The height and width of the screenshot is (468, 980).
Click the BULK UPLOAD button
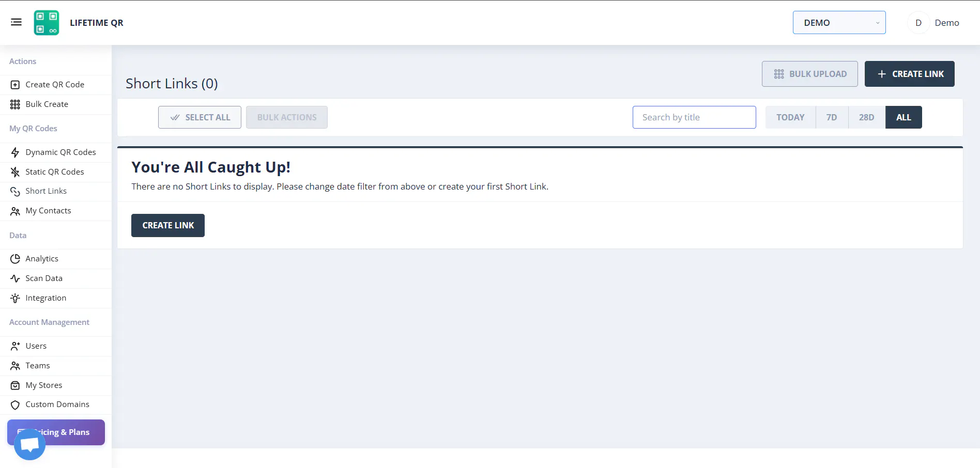pos(809,74)
